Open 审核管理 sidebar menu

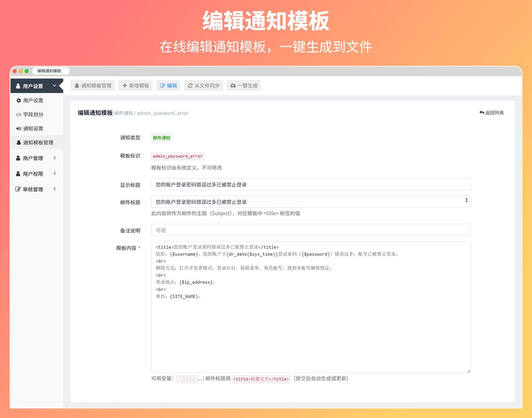click(x=37, y=189)
